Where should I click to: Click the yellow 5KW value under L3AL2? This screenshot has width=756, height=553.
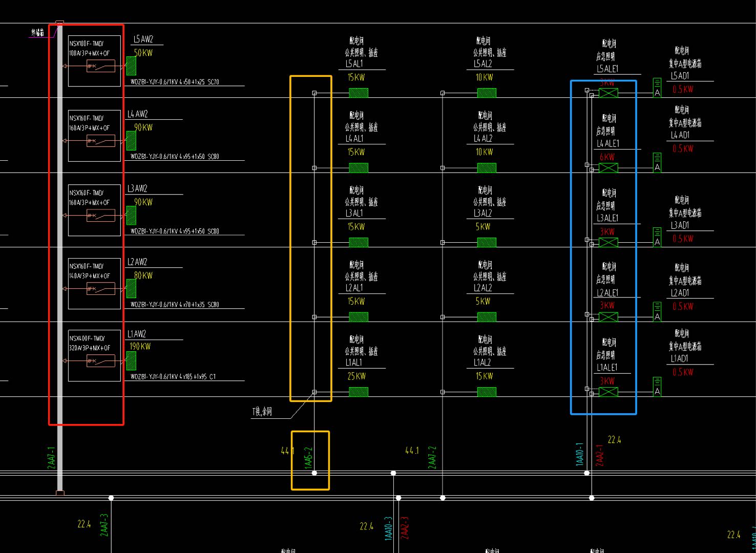(482, 227)
